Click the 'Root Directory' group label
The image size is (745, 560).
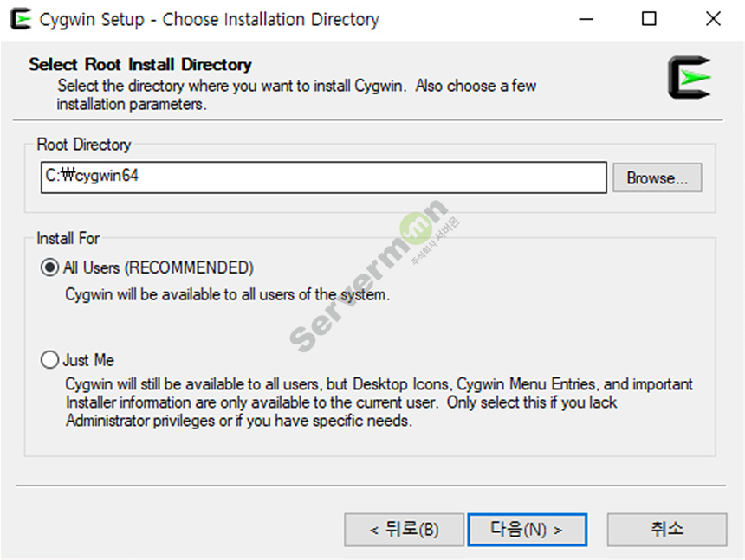click(84, 145)
